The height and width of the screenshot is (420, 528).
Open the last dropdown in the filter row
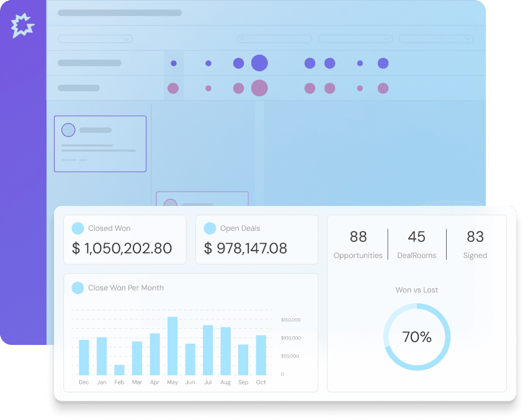436,39
